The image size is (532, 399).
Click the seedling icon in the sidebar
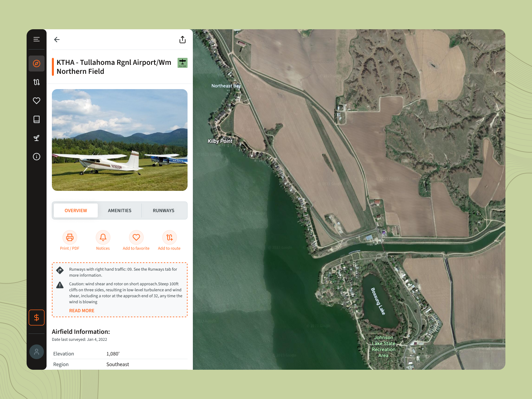click(37, 138)
